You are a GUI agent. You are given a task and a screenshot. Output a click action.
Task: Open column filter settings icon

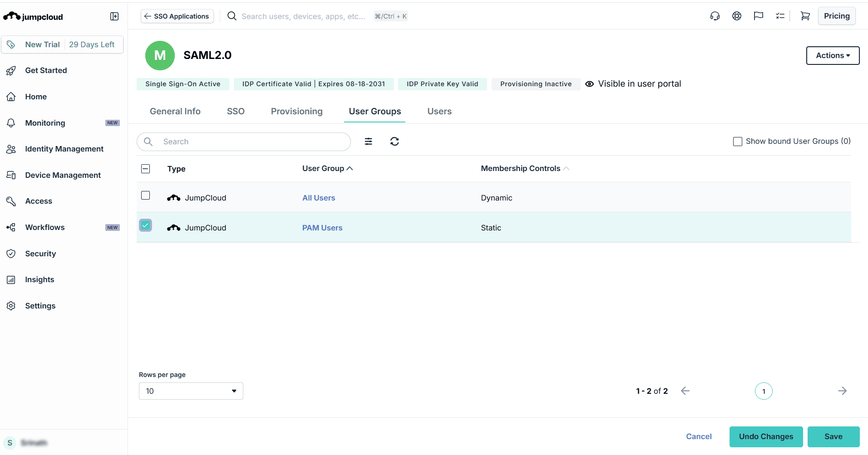pos(369,142)
